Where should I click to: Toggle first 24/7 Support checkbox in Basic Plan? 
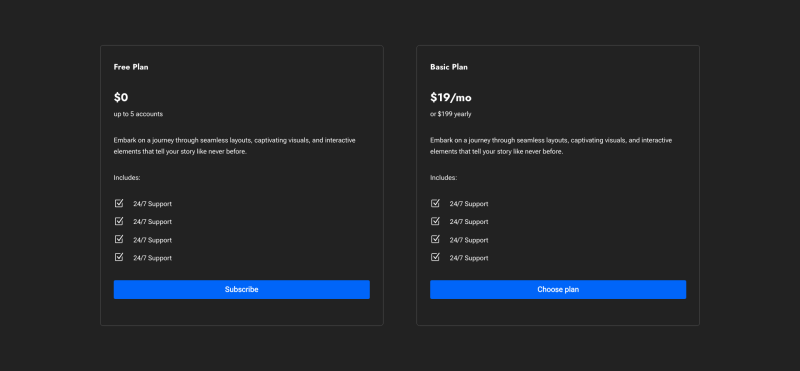[435, 203]
